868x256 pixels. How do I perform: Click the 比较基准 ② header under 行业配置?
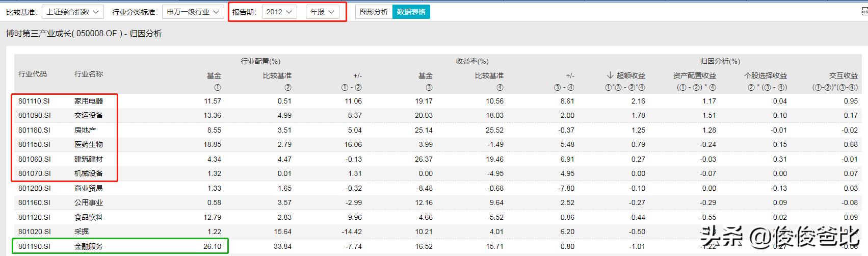tap(277, 81)
